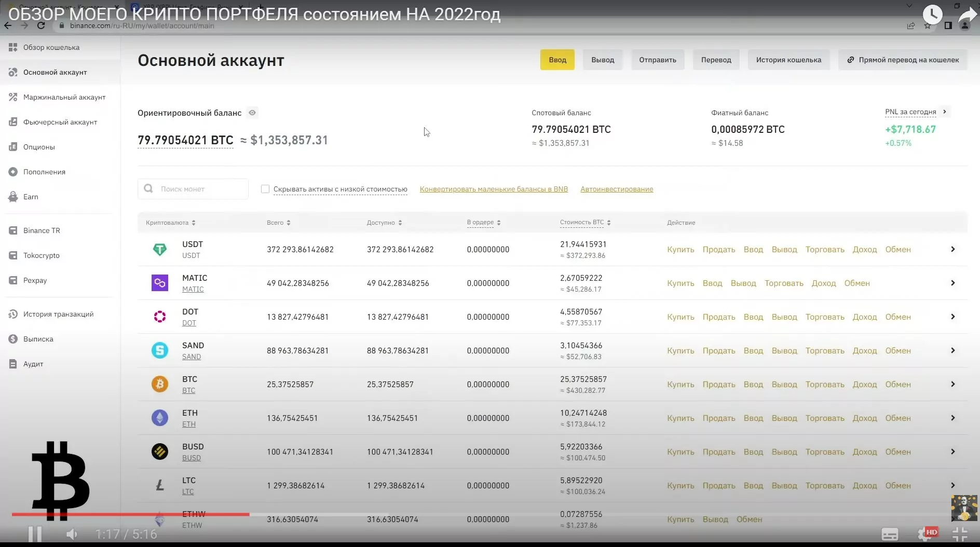Open Обзор кошелька menu item
This screenshot has height=547, width=980.
pos(51,47)
